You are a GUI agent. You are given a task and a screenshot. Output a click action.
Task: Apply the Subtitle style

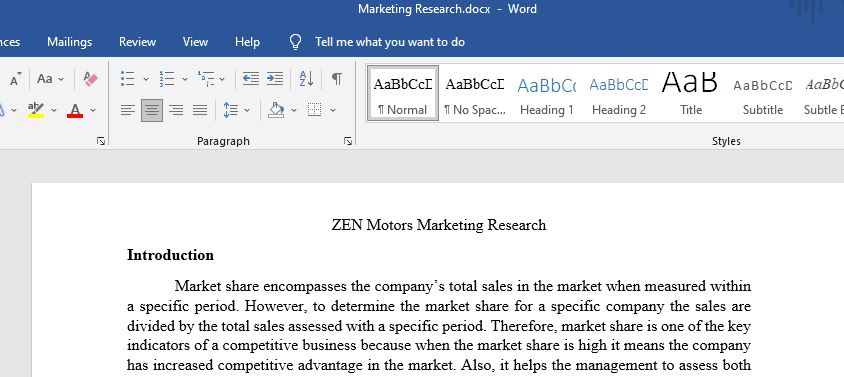[x=763, y=93]
